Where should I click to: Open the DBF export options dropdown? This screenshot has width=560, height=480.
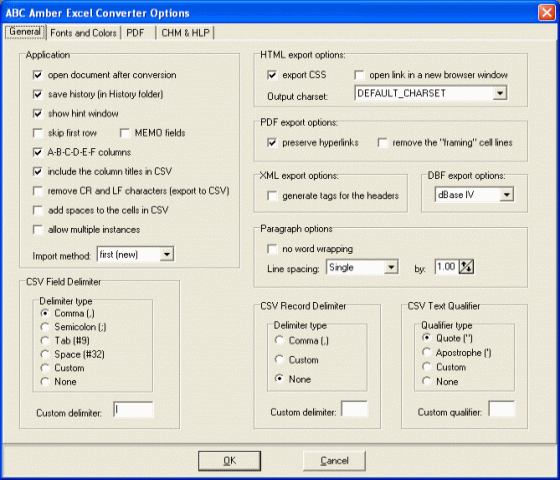point(506,195)
